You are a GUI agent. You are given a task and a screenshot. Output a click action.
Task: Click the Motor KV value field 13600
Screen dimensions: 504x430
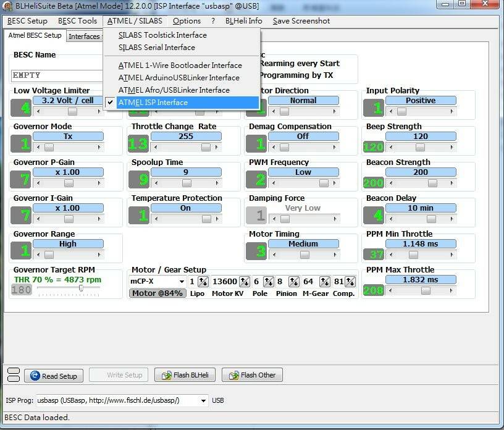[x=225, y=282]
